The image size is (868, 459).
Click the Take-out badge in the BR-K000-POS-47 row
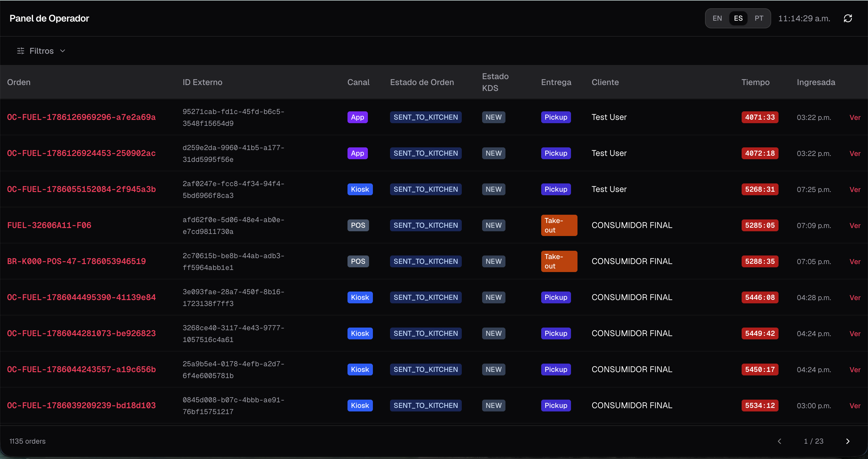559,261
